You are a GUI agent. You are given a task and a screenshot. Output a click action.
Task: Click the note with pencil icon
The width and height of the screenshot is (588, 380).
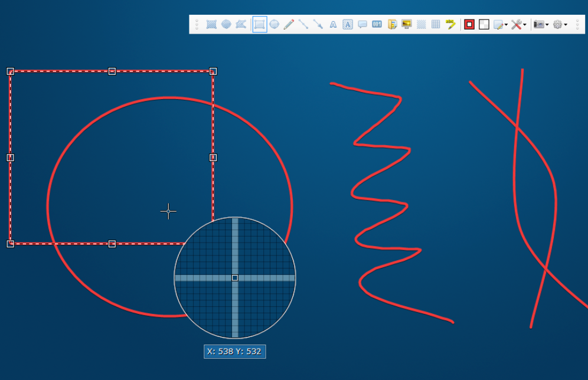click(498, 25)
